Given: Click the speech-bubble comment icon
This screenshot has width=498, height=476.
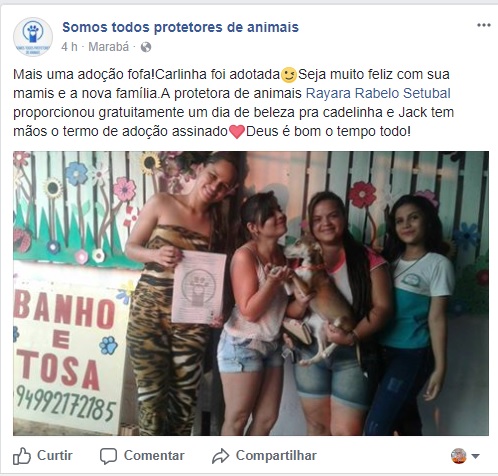Looking at the screenshot, I should (108, 456).
